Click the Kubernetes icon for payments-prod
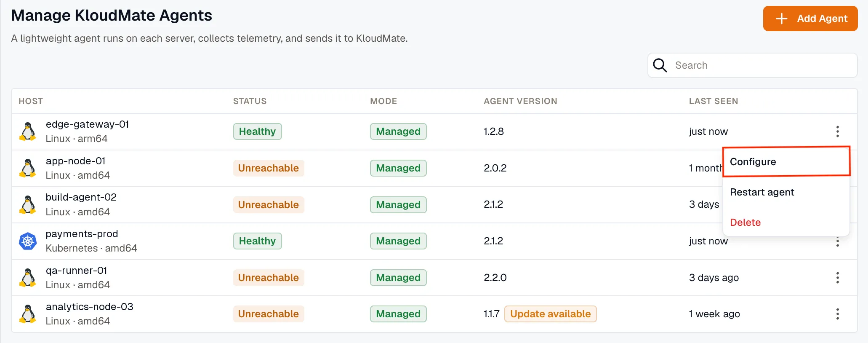This screenshot has width=868, height=343. coord(28,241)
